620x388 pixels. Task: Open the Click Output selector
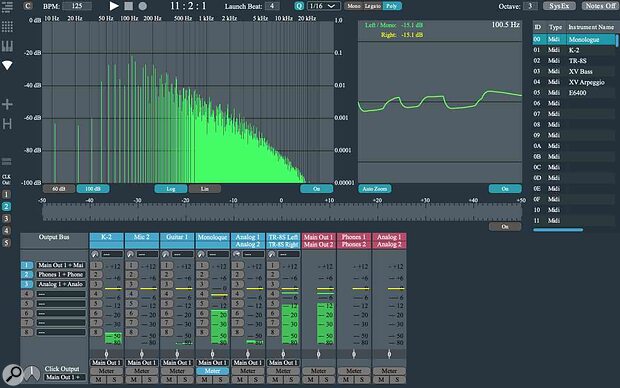(x=65, y=377)
